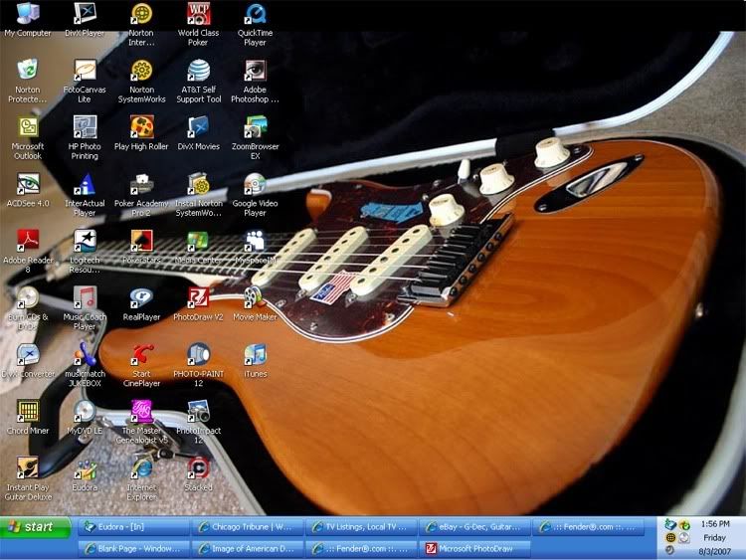Switch to Image of American D... window
The height and width of the screenshot is (560, 746).
[x=248, y=549]
